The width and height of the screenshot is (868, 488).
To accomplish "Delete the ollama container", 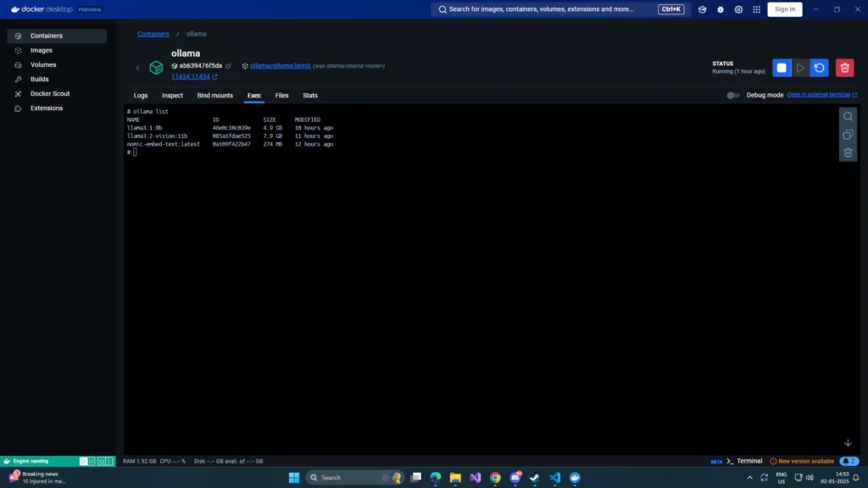I will click(845, 68).
